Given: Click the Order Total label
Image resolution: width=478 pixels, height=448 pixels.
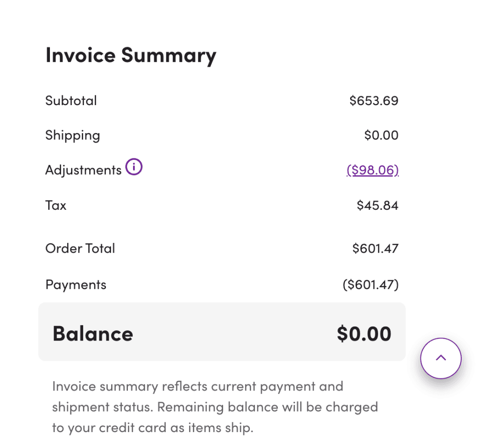Looking at the screenshot, I should 80,249.
